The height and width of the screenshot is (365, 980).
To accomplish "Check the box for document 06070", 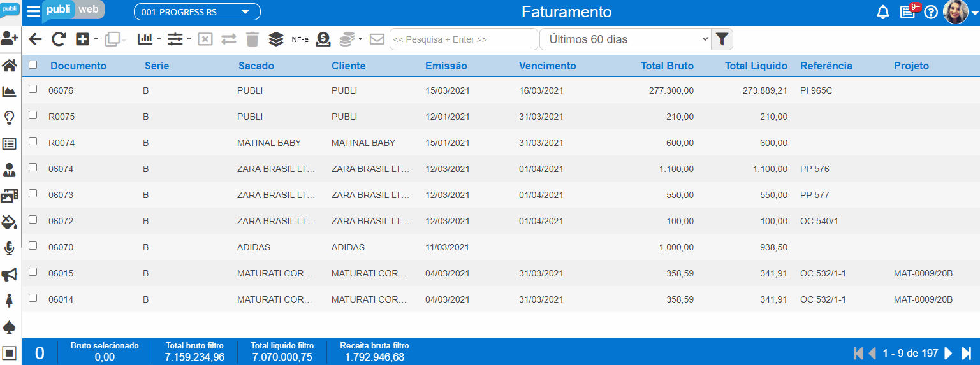I will [x=33, y=246].
